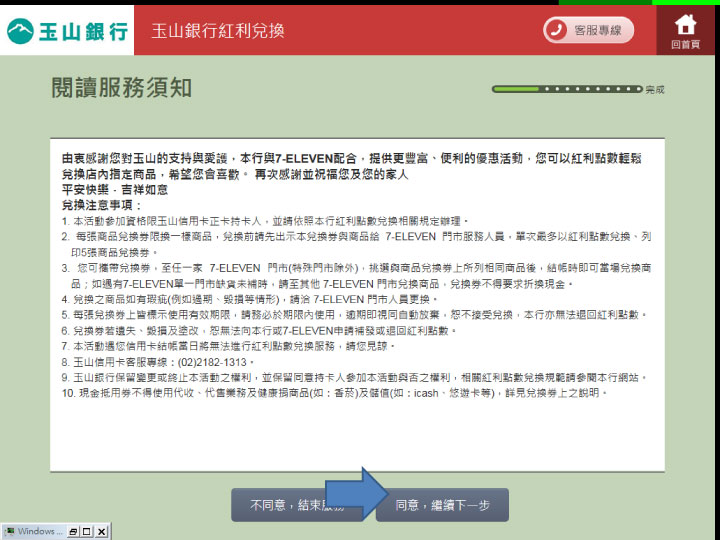This screenshot has height=540, width=720.
Task: Click notice item 7 about 信用卡結帳當日
Action: point(228,346)
